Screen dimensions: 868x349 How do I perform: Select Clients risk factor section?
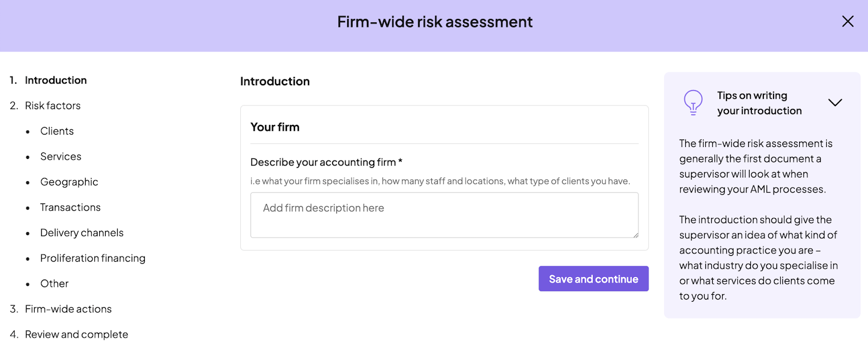tap(57, 131)
